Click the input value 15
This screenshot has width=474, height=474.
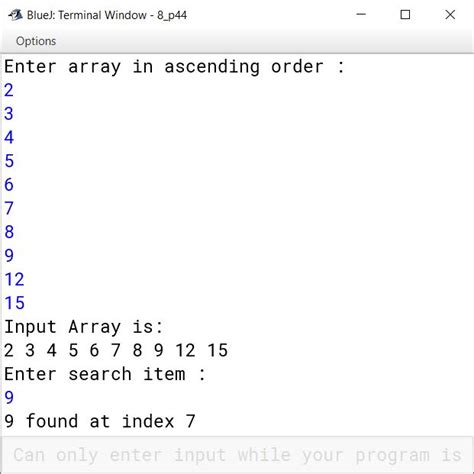pyautogui.click(x=14, y=303)
